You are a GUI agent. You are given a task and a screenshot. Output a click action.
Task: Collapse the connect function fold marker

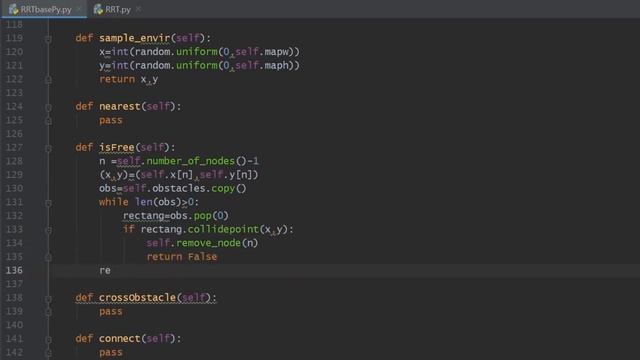coord(48,339)
